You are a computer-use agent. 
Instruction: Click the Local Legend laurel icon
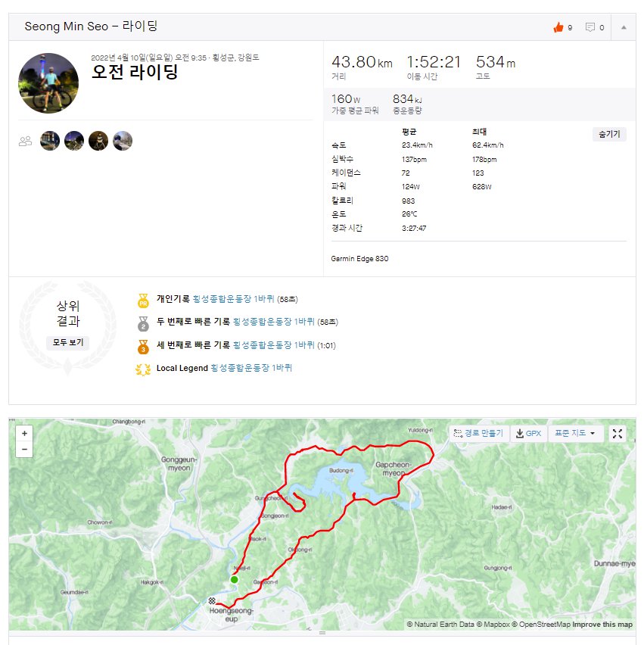pyautogui.click(x=143, y=369)
